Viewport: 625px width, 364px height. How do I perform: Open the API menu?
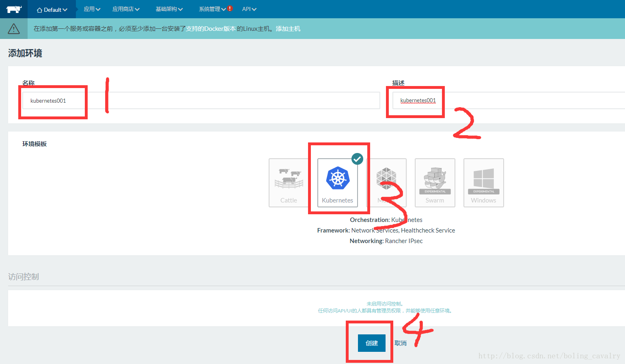(249, 9)
